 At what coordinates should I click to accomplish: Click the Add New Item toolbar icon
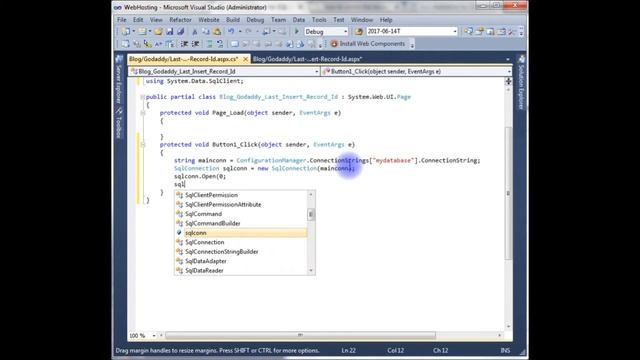coord(142,31)
